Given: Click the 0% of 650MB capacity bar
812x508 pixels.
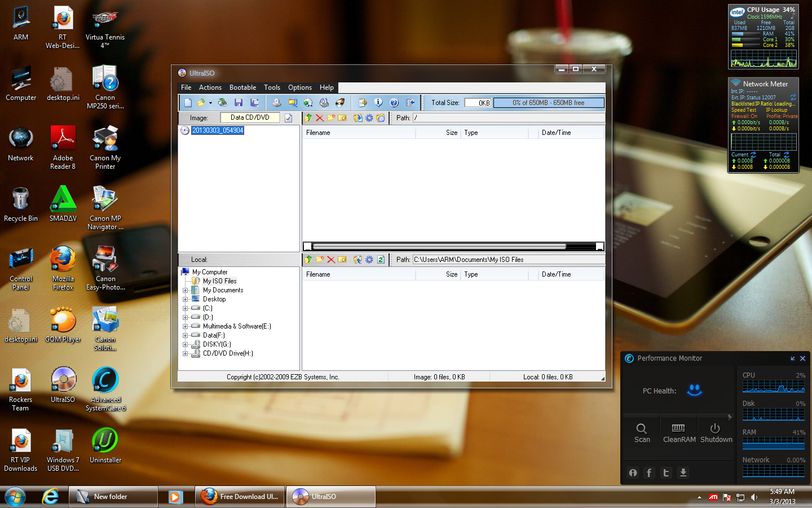Looking at the screenshot, I should click(549, 103).
